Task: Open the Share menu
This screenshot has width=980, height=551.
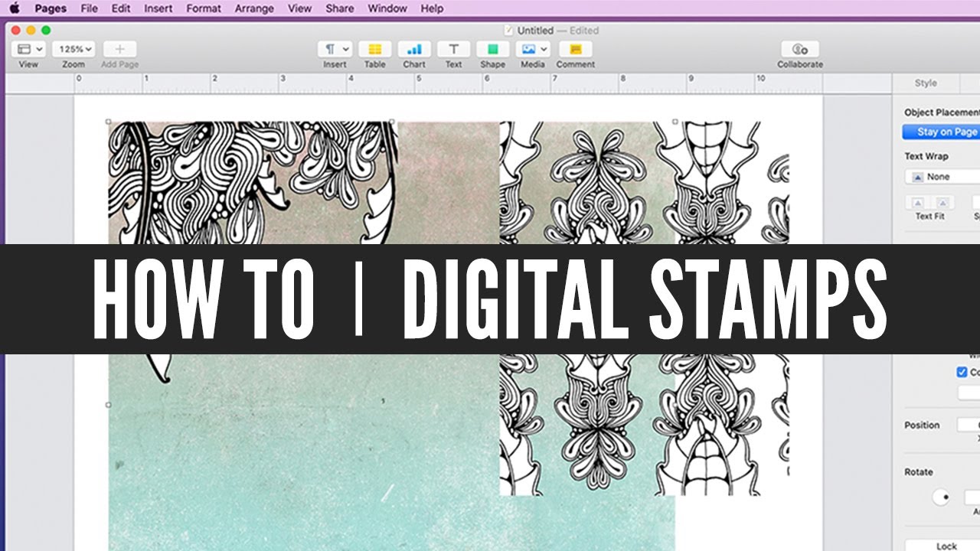Action: pos(340,8)
